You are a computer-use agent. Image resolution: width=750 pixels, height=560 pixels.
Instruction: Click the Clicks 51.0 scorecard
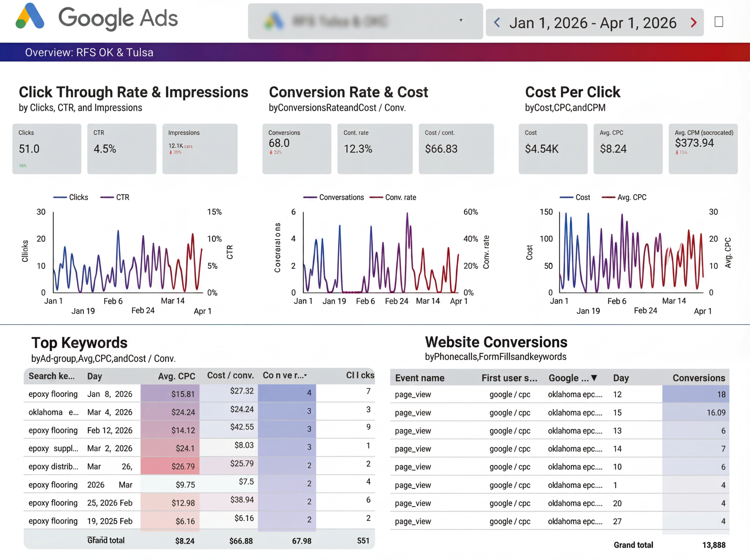pyautogui.click(x=47, y=149)
